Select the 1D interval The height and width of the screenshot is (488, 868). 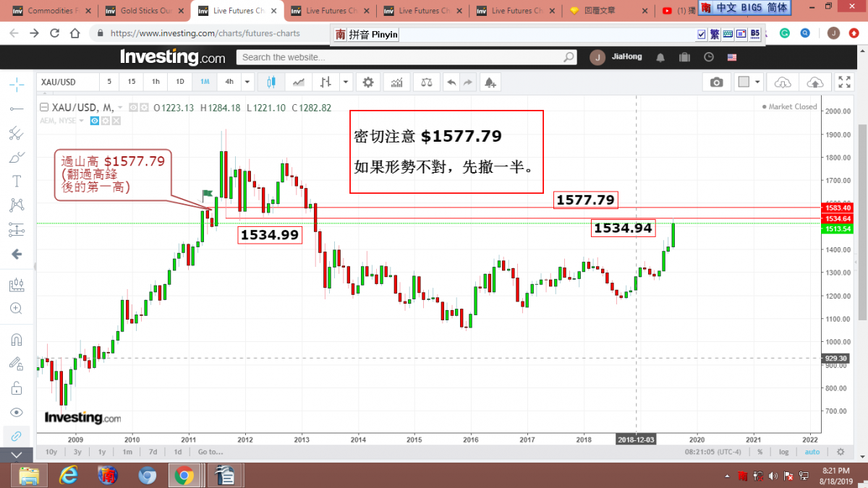[x=180, y=82]
